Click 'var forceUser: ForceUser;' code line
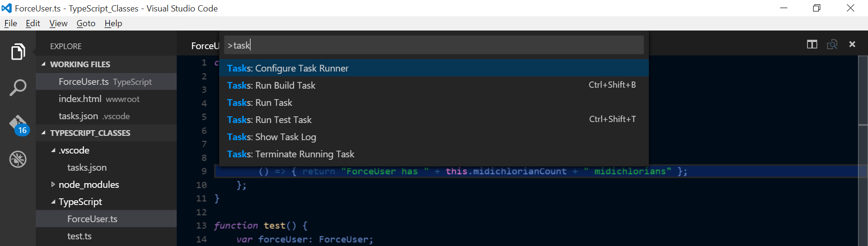 (x=305, y=239)
